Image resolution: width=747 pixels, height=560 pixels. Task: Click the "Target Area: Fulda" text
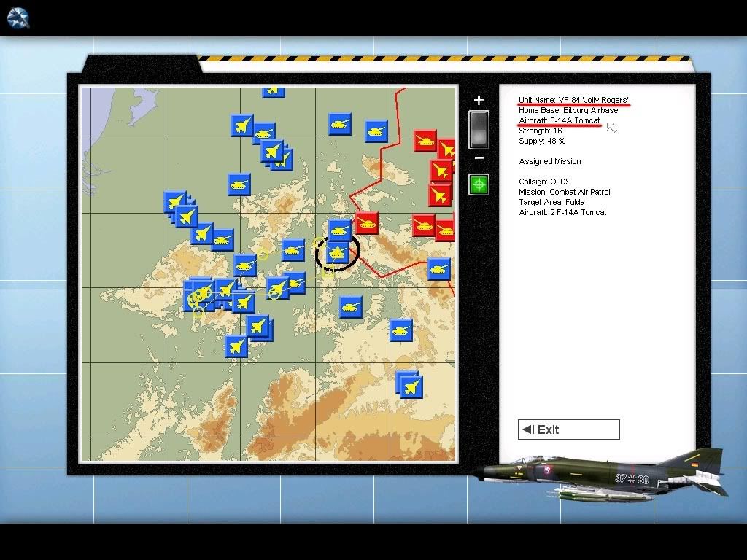[x=551, y=202]
